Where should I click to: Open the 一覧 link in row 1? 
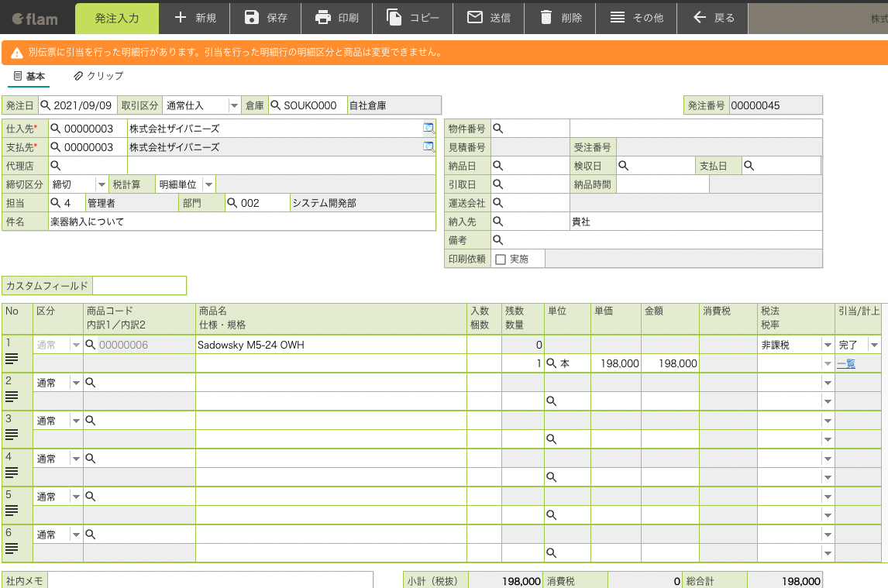[x=846, y=363]
